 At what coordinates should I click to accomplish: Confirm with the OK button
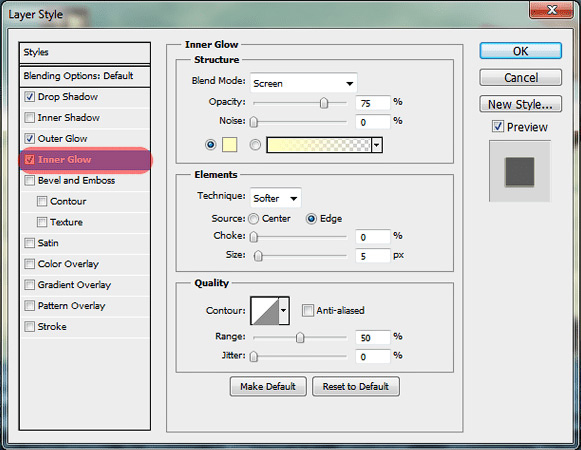(521, 51)
